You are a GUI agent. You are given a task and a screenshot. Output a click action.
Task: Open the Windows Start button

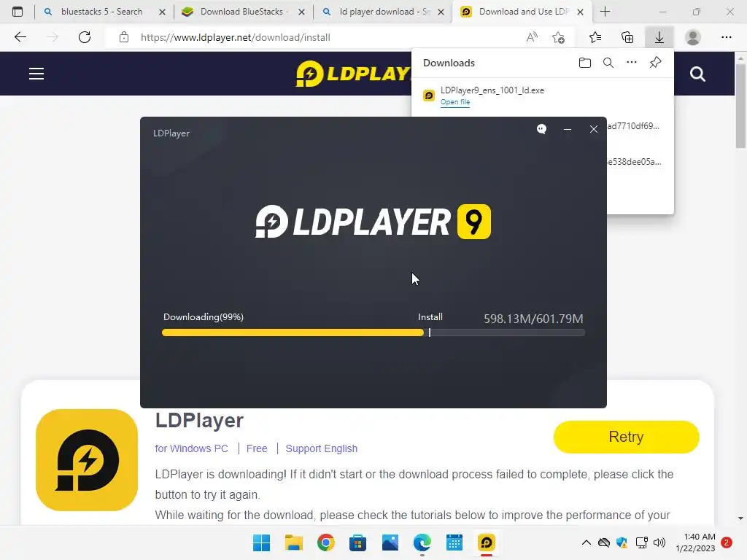coord(261,542)
